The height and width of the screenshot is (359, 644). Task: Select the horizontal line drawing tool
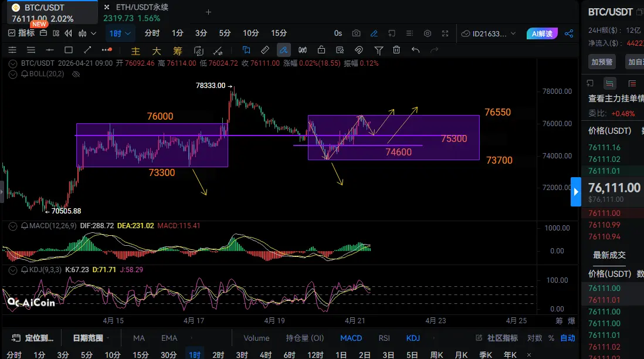pyautogui.click(x=50, y=50)
